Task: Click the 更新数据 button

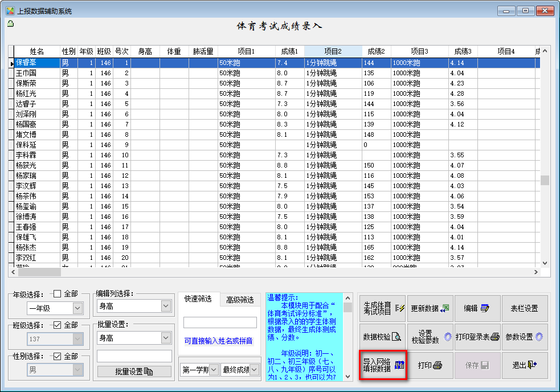Action: click(x=430, y=308)
